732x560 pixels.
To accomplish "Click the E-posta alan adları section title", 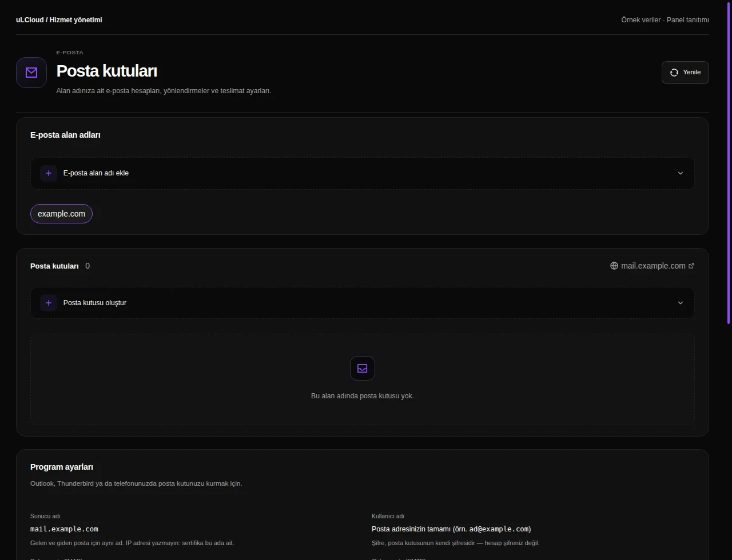I will pos(65,135).
